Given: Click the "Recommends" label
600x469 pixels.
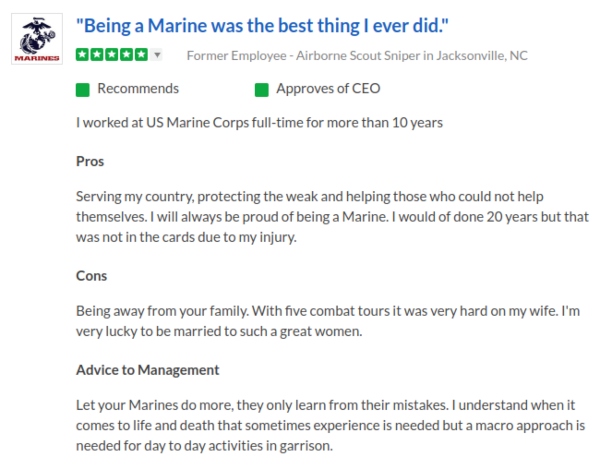Looking at the screenshot, I should click(138, 89).
